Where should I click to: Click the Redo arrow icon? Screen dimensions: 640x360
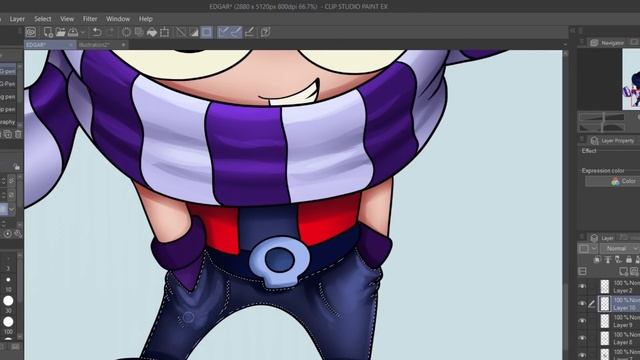(110, 32)
